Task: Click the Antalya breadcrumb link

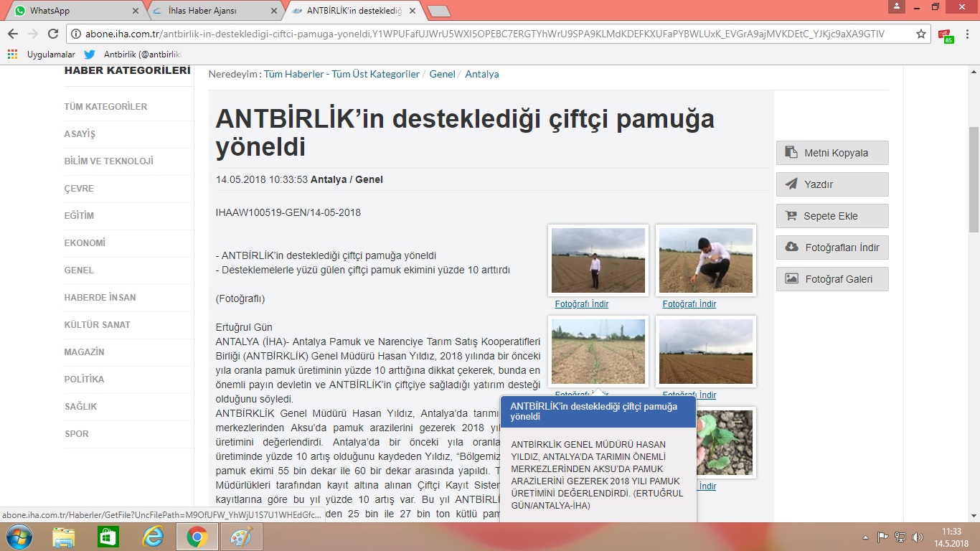Action: [x=481, y=74]
